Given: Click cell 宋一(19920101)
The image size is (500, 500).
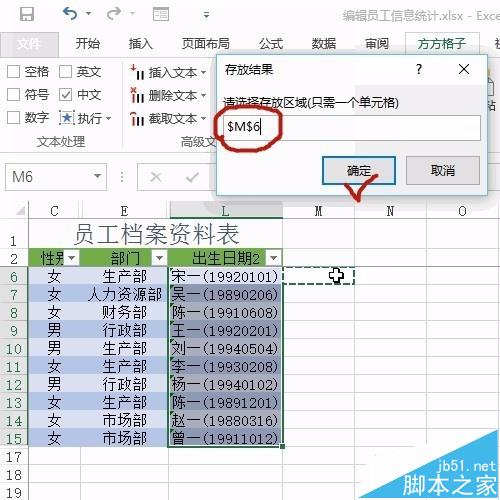Looking at the screenshot, I should coord(225,276).
